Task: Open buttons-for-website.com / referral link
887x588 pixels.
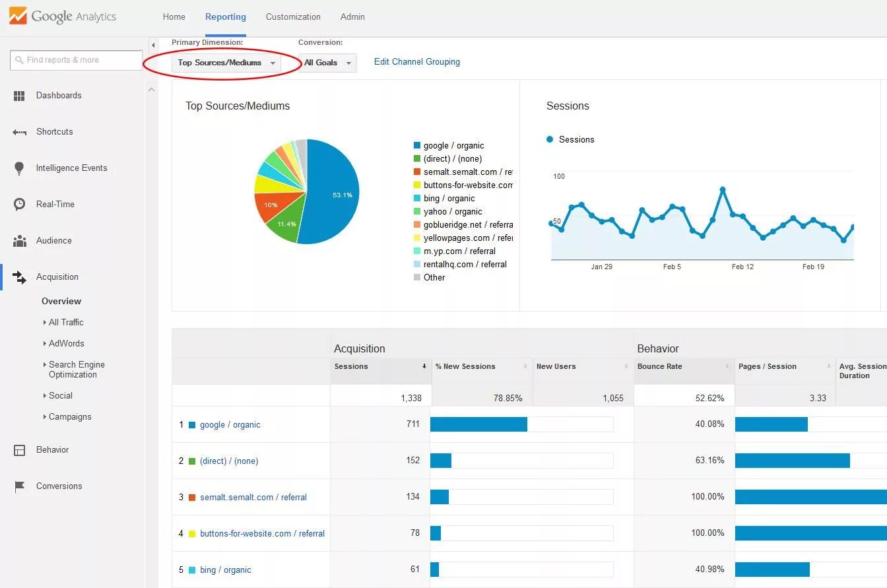Action: click(x=262, y=534)
